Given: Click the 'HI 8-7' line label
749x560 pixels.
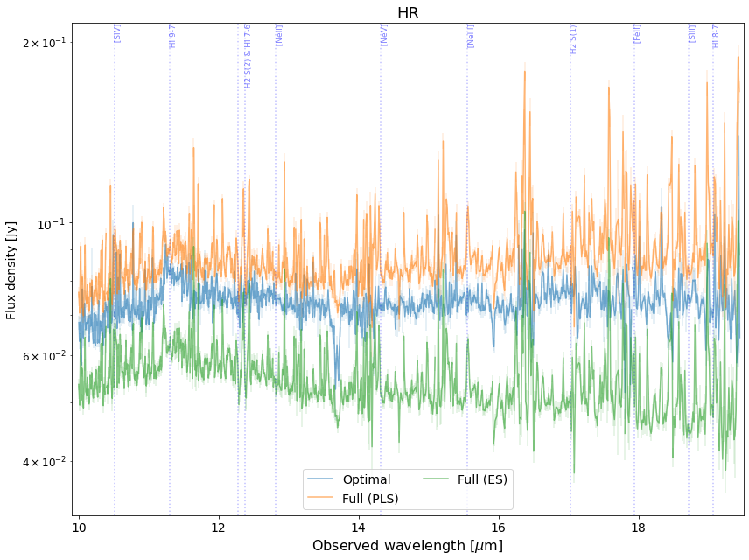Looking at the screenshot, I should [716, 36].
